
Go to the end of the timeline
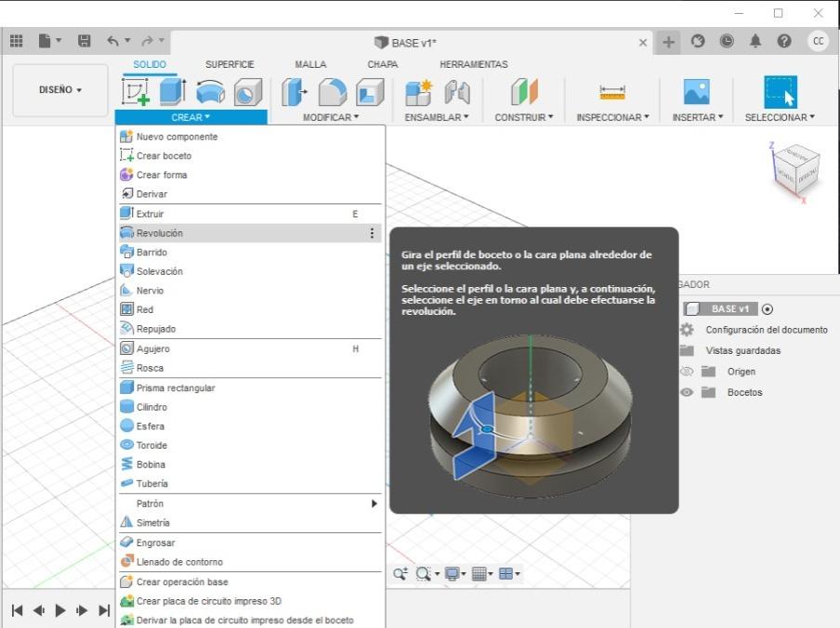point(104,610)
